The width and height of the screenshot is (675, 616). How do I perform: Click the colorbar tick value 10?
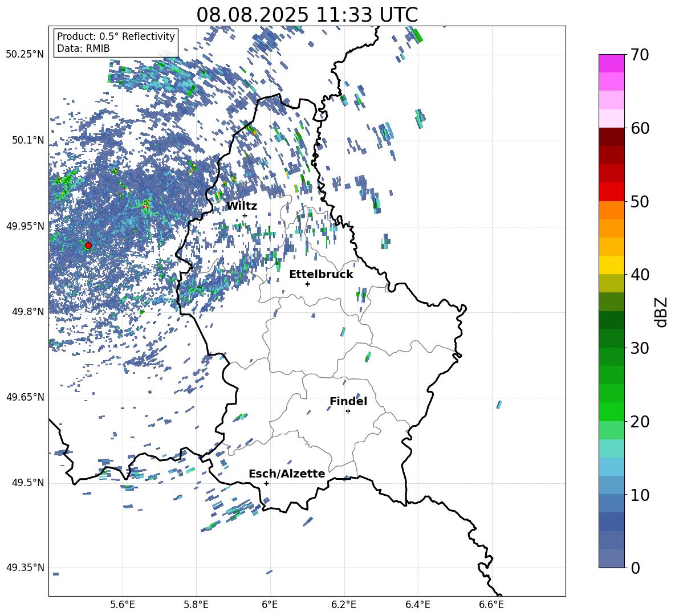(x=640, y=495)
